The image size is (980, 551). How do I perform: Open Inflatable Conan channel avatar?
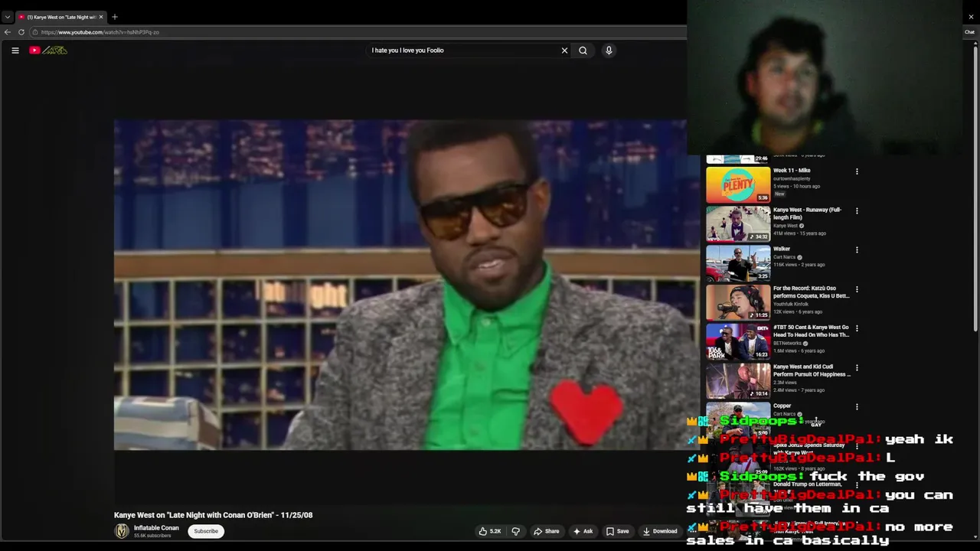point(122,531)
